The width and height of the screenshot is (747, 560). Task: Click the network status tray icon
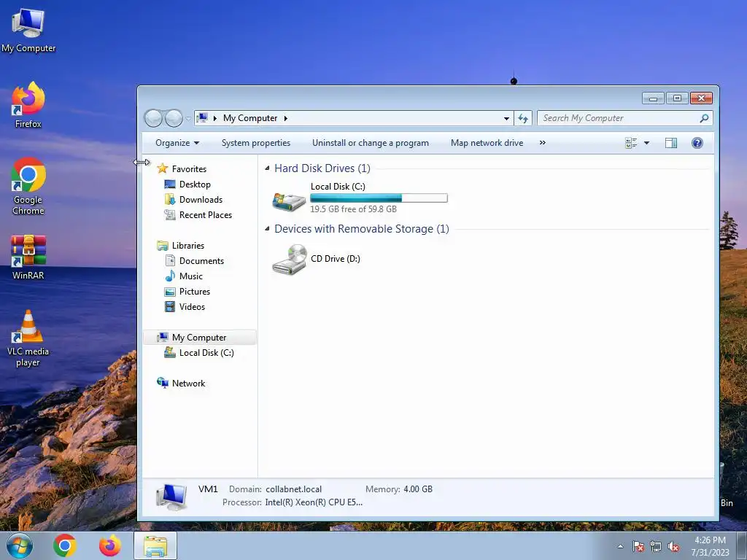tap(656, 547)
